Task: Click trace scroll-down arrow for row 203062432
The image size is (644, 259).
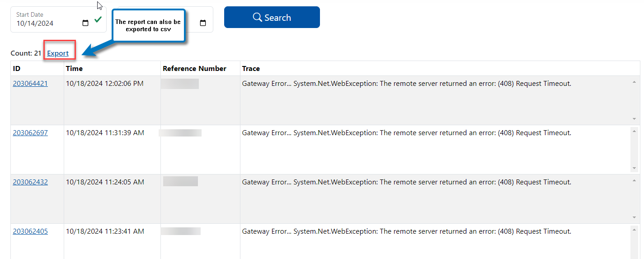Action: coord(635,217)
